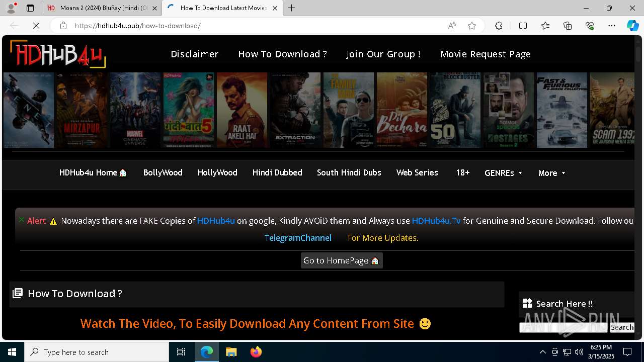Stop loading the page
This screenshot has width=644, height=362.
tap(36, 26)
